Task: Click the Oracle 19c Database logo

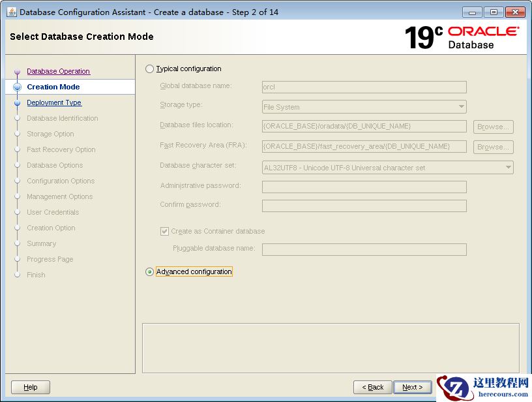Action: tap(462, 37)
